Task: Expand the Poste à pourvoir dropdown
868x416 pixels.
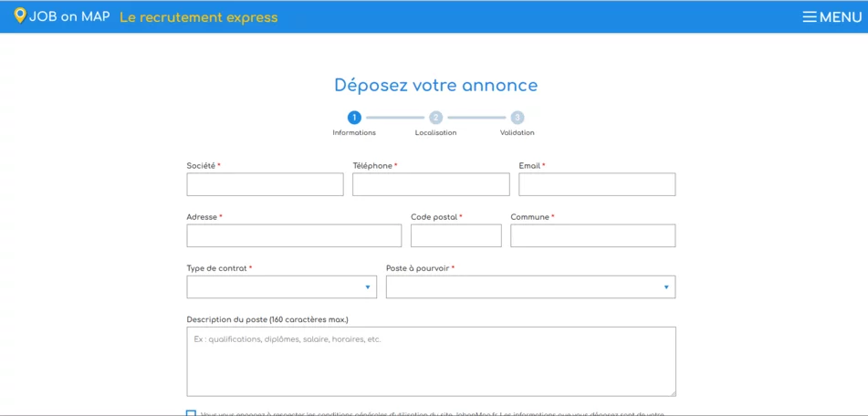Action: click(530, 287)
